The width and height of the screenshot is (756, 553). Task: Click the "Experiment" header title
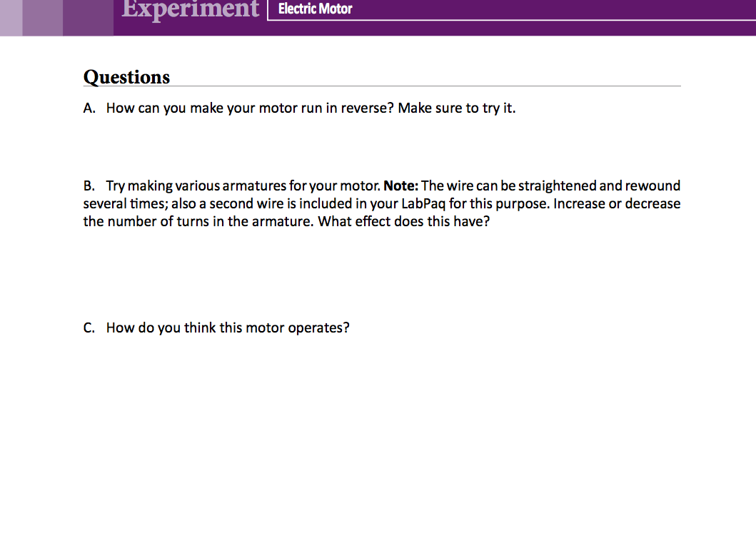click(x=190, y=9)
